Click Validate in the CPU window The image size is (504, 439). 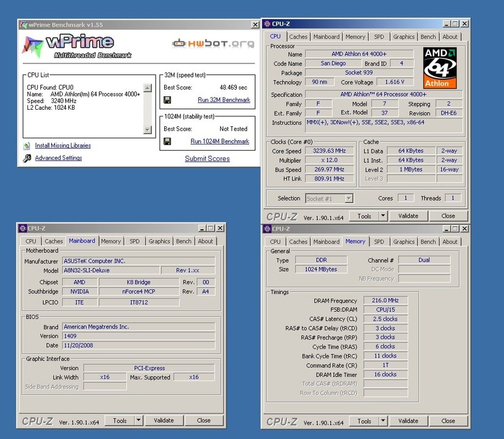(408, 216)
